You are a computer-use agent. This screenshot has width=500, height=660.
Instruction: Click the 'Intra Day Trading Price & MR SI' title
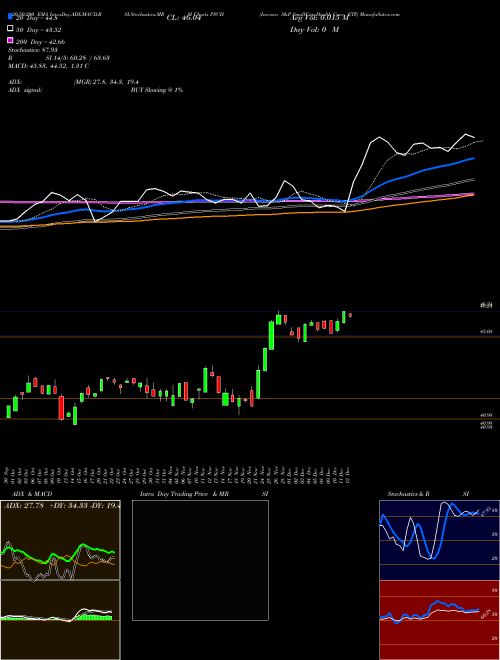[x=204, y=494]
